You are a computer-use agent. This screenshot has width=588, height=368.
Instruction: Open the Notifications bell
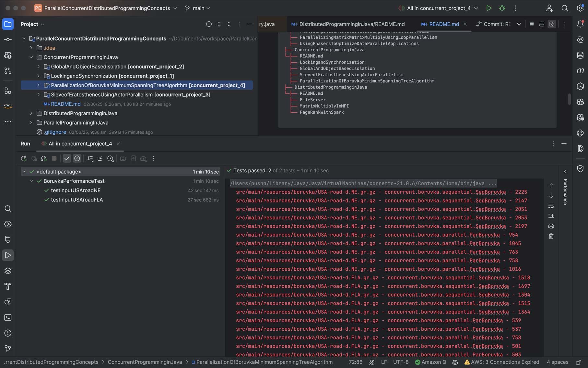580,24
